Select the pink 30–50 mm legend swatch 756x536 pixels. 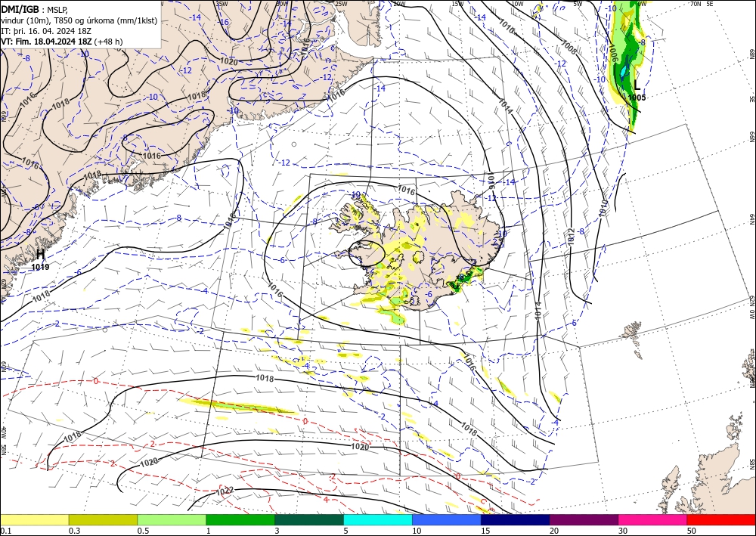(653, 519)
